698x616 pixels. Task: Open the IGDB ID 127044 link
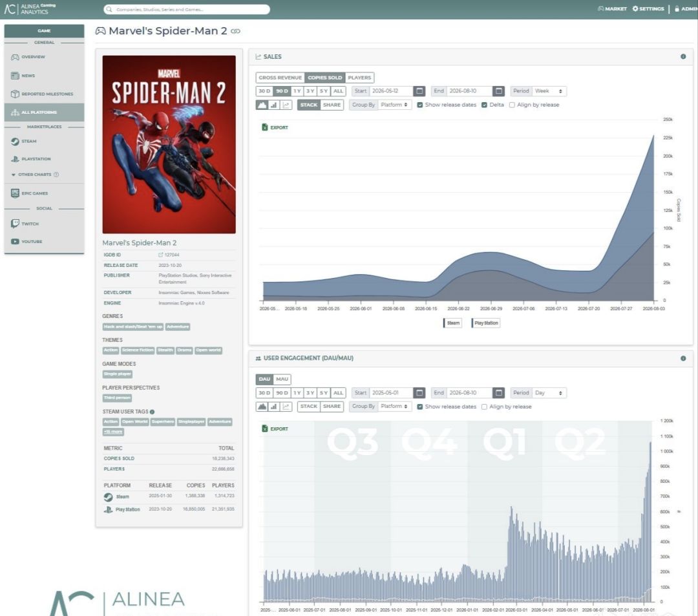click(169, 255)
